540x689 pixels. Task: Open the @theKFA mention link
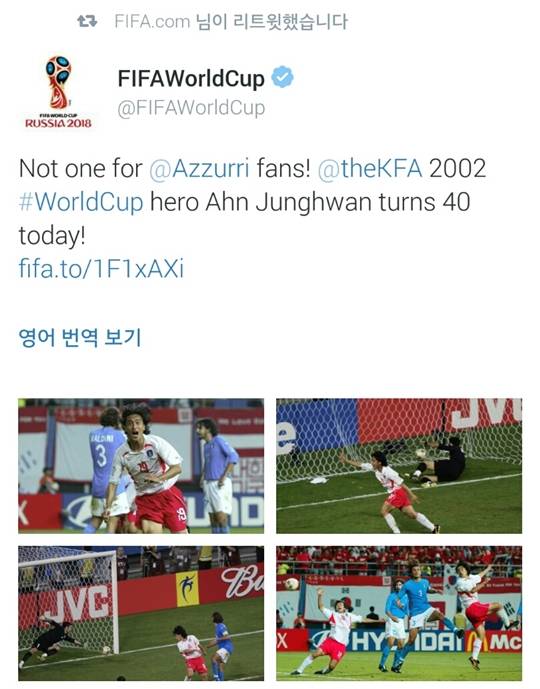(370, 168)
